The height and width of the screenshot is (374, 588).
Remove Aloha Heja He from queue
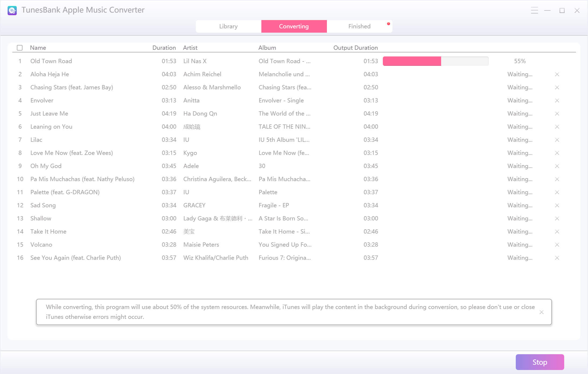tap(557, 74)
